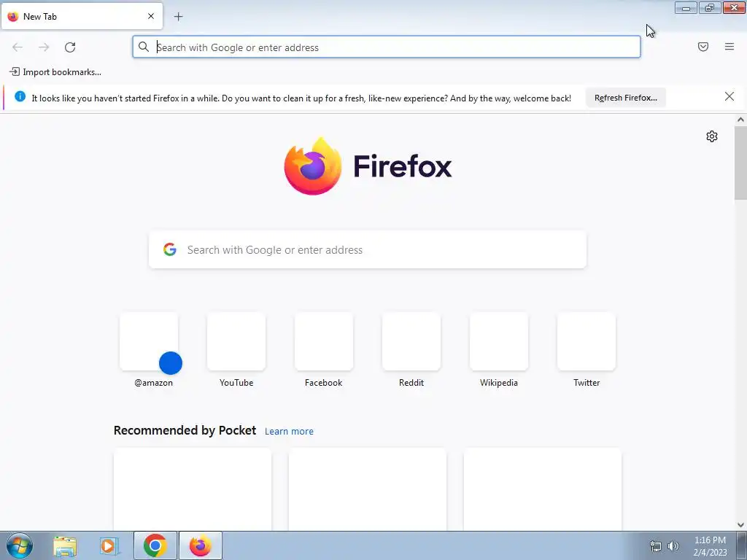747x560 pixels.
Task: Open the volume speaker tray icon
Action: (x=673, y=546)
